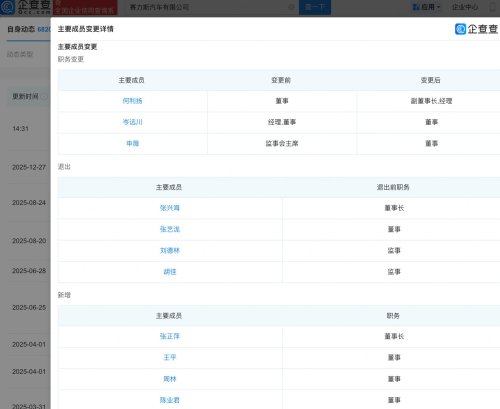The height and width of the screenshot is (409, 500).
Task: Click 董事长 cell in the 退出 table
Action: coord(394,208)
